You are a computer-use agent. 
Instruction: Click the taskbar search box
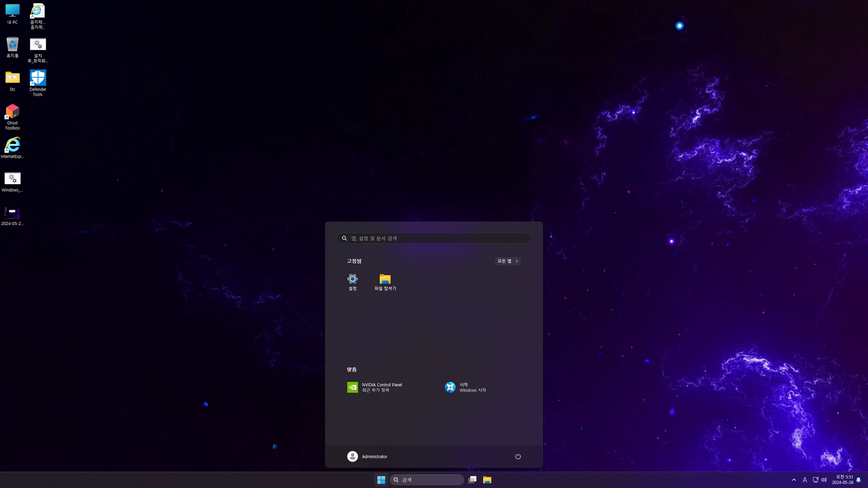(x=427, y=480)
